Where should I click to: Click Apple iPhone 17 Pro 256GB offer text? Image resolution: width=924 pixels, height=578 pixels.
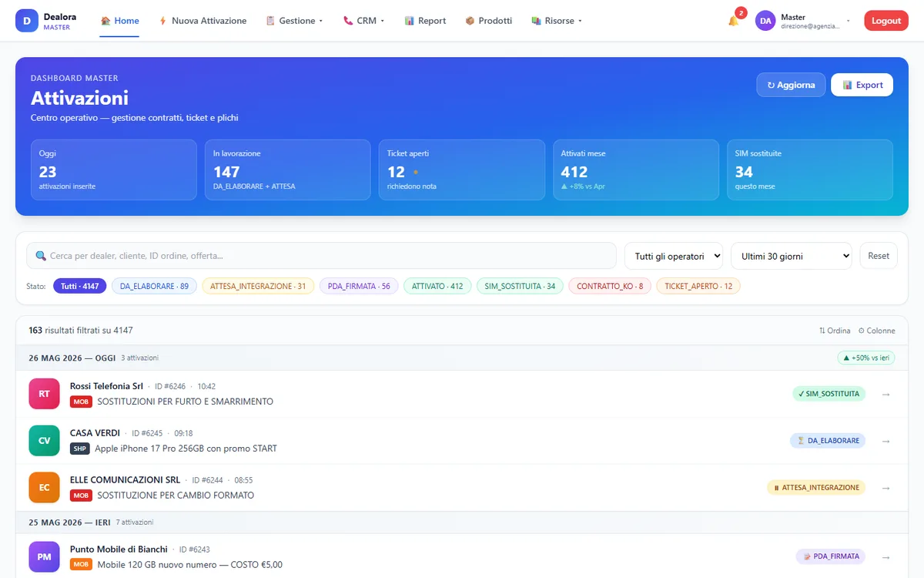pyautogui.click(x=186, y=449)
